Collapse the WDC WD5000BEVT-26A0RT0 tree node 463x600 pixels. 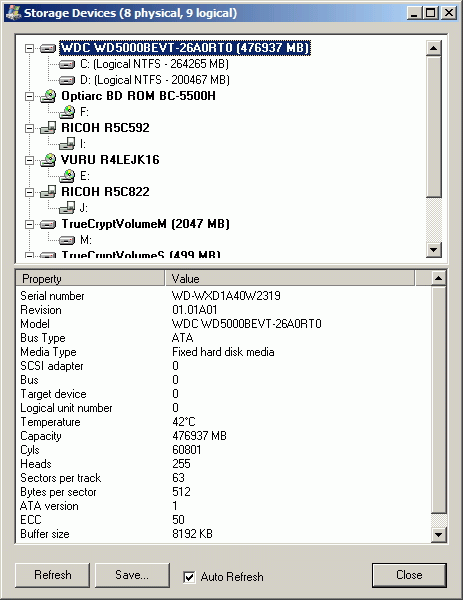point(29,48)
